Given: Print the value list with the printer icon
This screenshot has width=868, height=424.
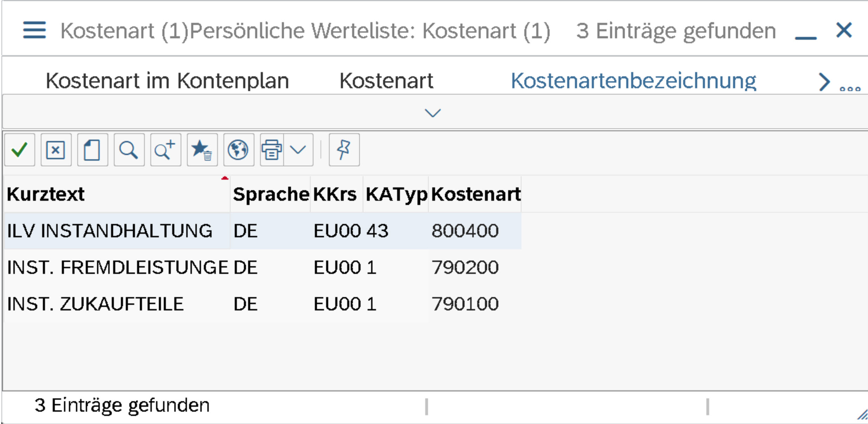Looking at the screenshot, I should (x=272, y=150).
